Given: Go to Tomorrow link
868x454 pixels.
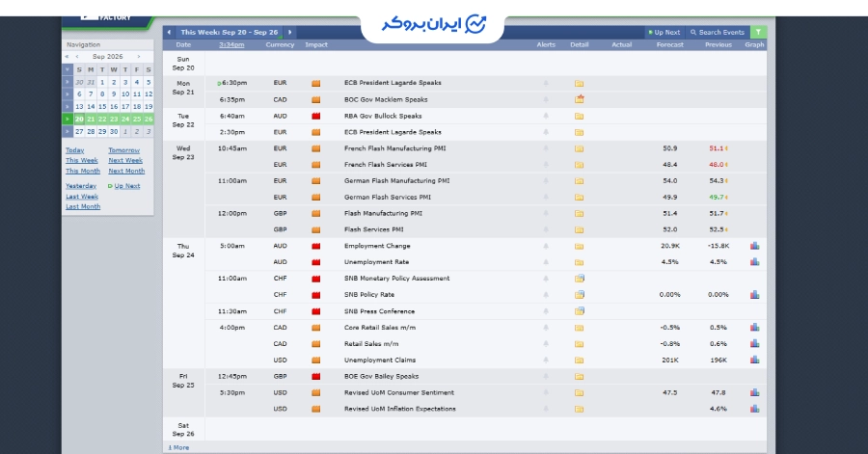Looking at the screenshot, I should pyautogui.click(x=124, y=150).
